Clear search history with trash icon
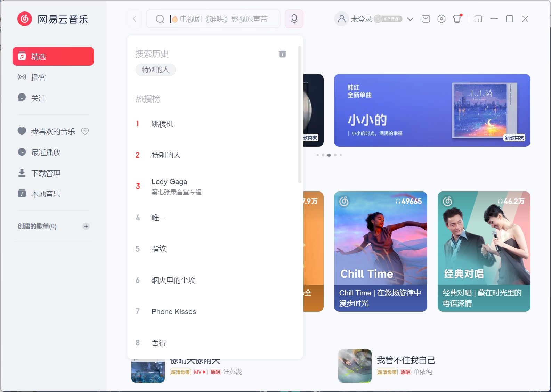551x392 pixels. (283, 54)
